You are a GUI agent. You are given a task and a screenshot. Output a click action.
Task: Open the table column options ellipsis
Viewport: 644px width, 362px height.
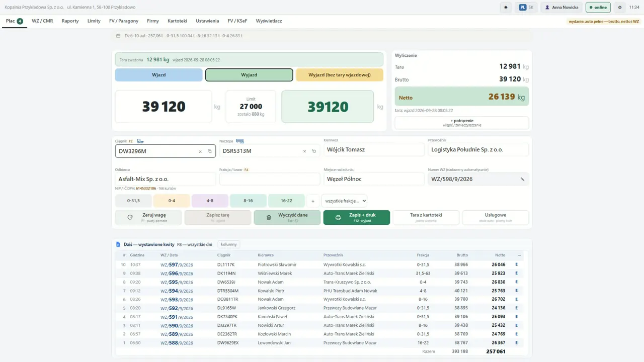click(519, 255)
